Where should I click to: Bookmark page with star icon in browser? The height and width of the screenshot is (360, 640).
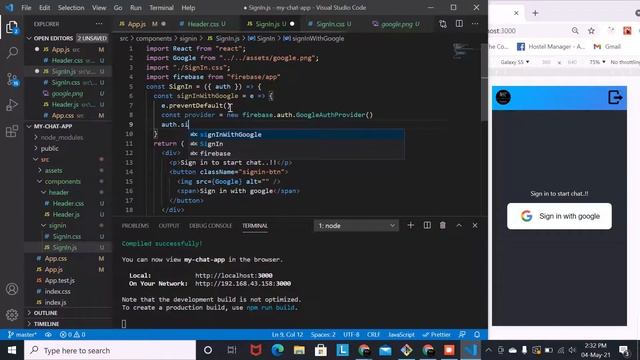[x=591, y=31]
